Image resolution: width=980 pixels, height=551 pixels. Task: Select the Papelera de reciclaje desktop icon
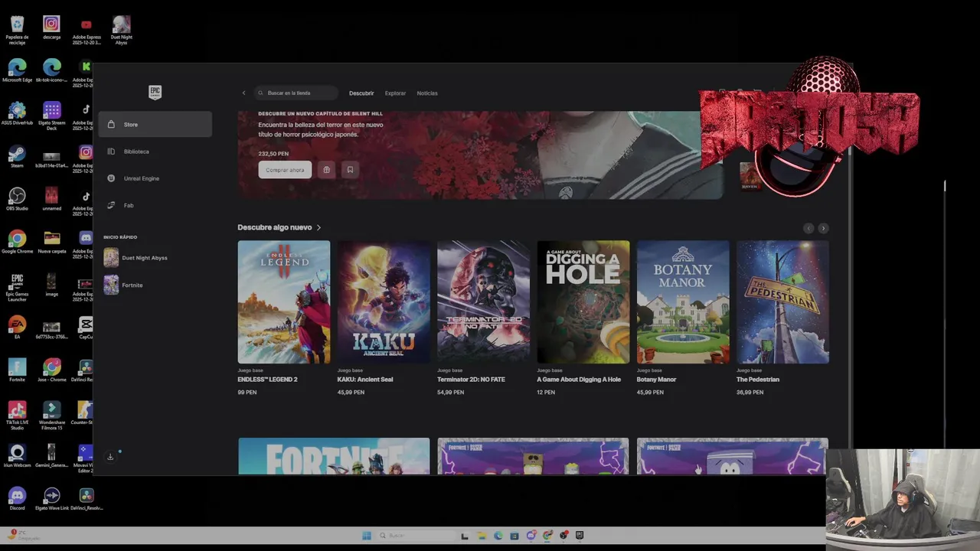(x=17, y=31)
